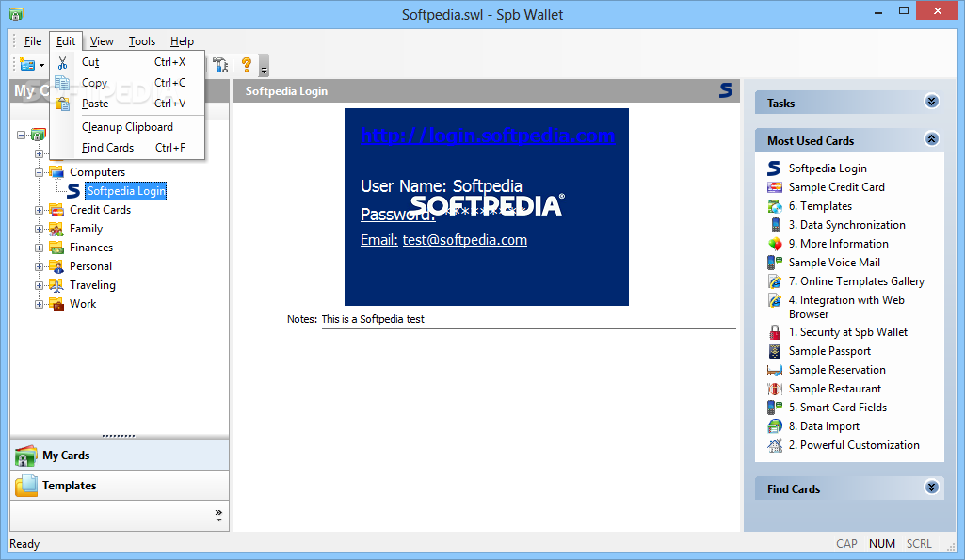The height and width of the screenshot is (560, 965).
Task: Click the Personal folder icon
Action: click(x=56, y=266)
